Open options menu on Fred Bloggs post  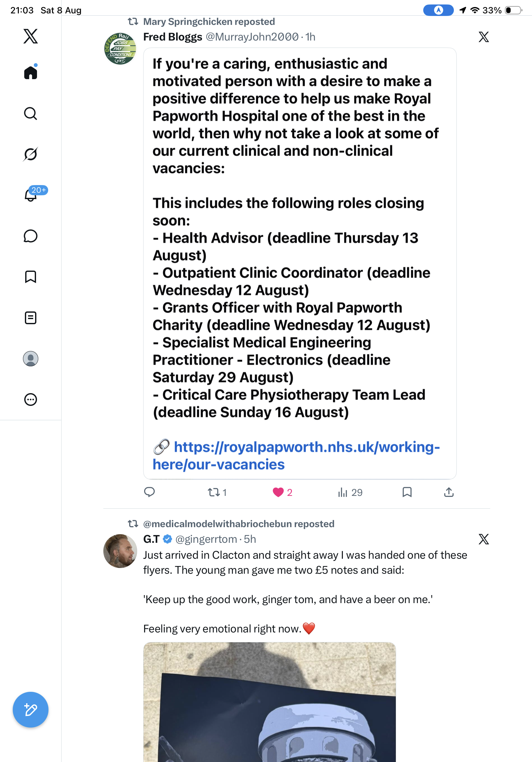(x=484, y=37)
